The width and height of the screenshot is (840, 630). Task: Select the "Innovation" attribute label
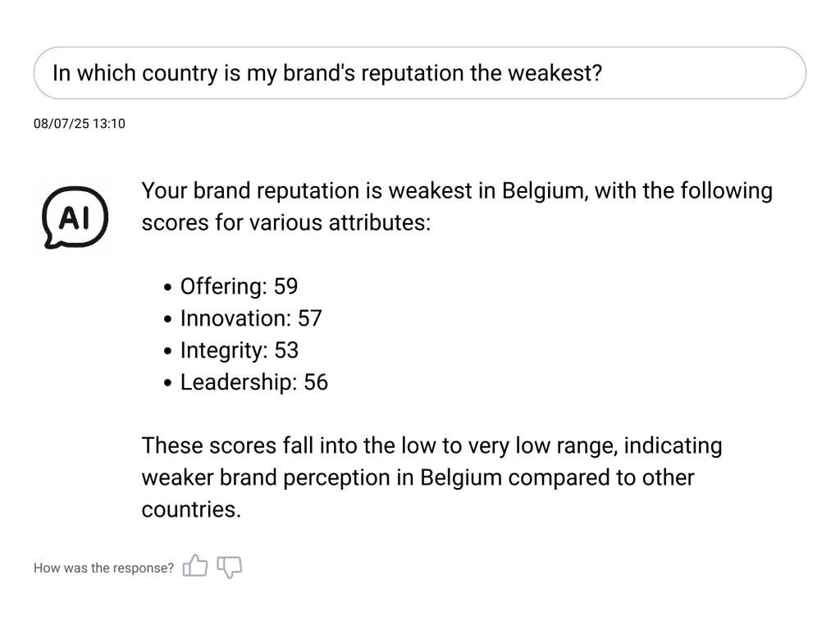tap(231, 318)
